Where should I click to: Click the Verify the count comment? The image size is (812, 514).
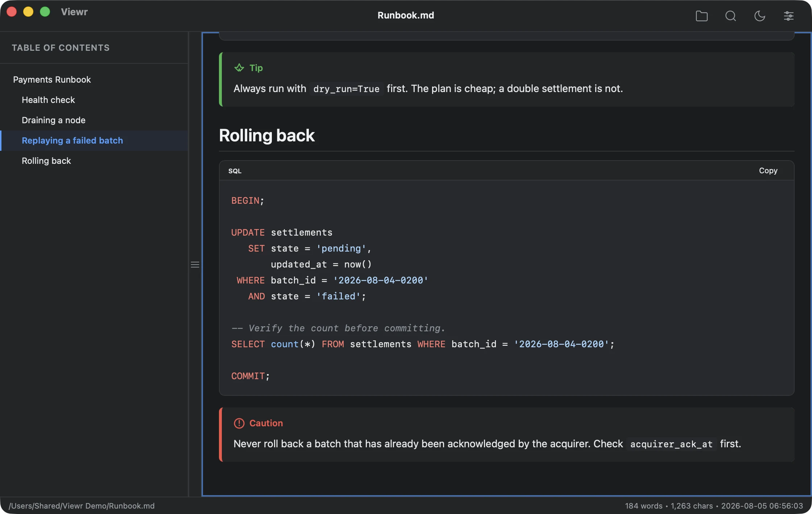pos(338,328)
